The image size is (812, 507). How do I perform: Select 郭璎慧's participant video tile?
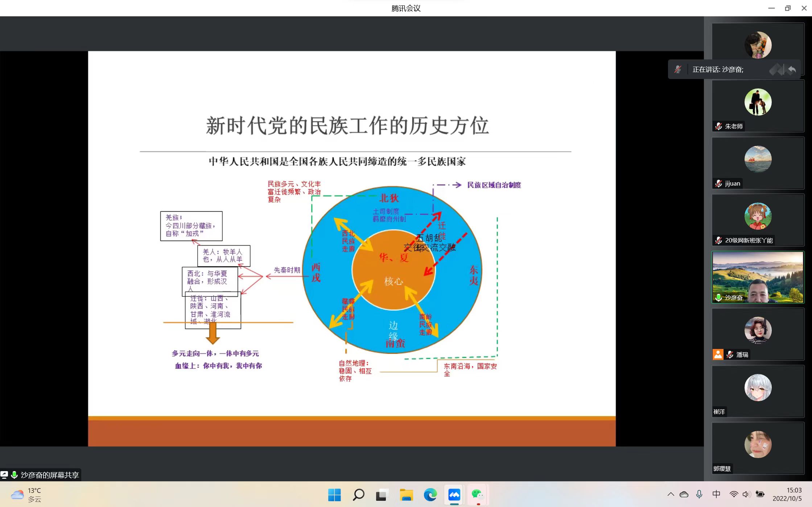point(758,448)
